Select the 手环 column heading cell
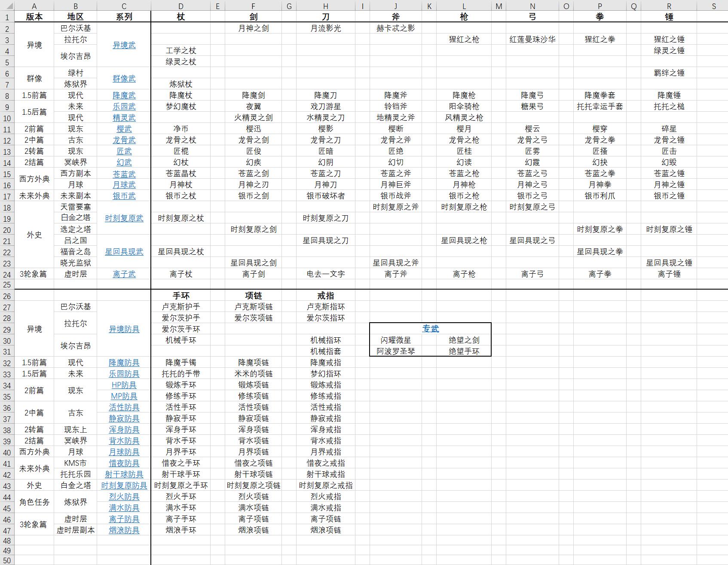728x565 pixels. click(180, 296)
